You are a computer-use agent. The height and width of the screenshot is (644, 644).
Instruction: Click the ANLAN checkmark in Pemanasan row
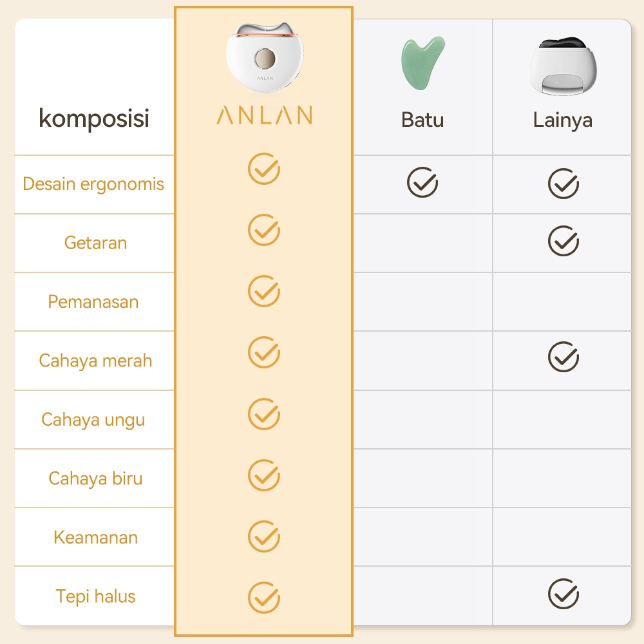[x=264, y=290]
